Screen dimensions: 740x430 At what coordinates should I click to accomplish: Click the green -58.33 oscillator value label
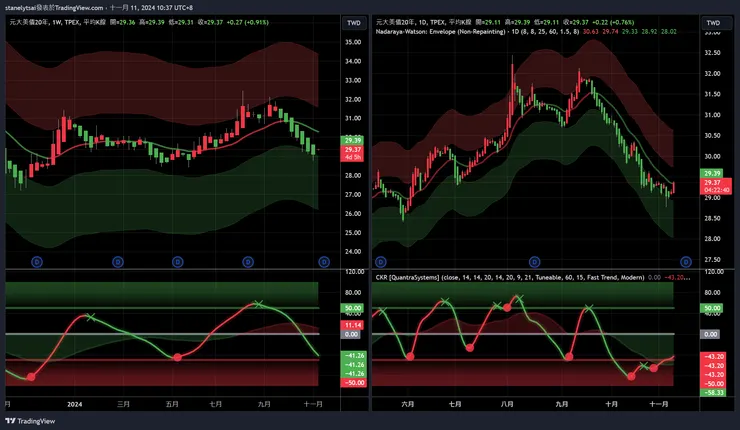[x=713, y=393]
